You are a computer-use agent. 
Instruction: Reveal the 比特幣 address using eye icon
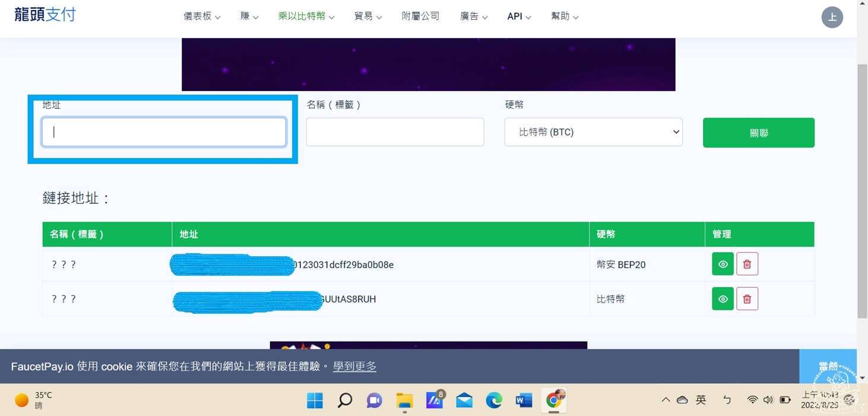pyautogui.click(x=722, y=299)
